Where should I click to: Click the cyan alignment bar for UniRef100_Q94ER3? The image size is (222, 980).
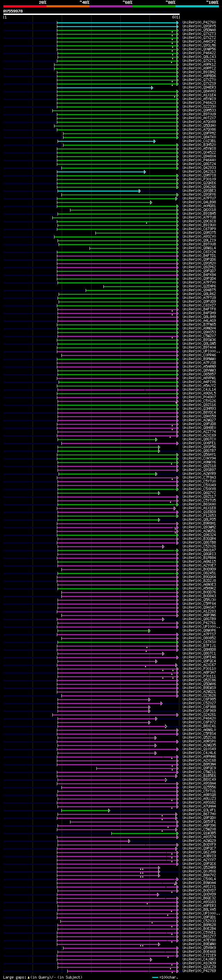tap(105, 88)
